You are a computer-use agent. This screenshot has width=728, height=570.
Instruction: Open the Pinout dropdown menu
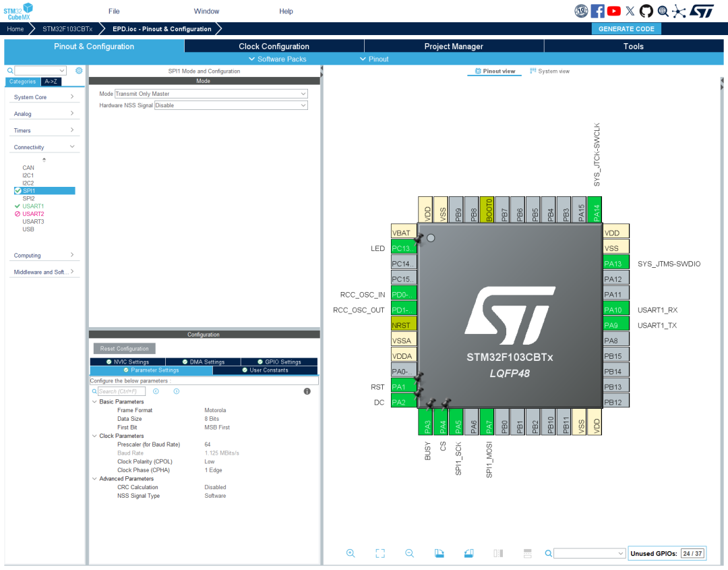coord(374,59)
